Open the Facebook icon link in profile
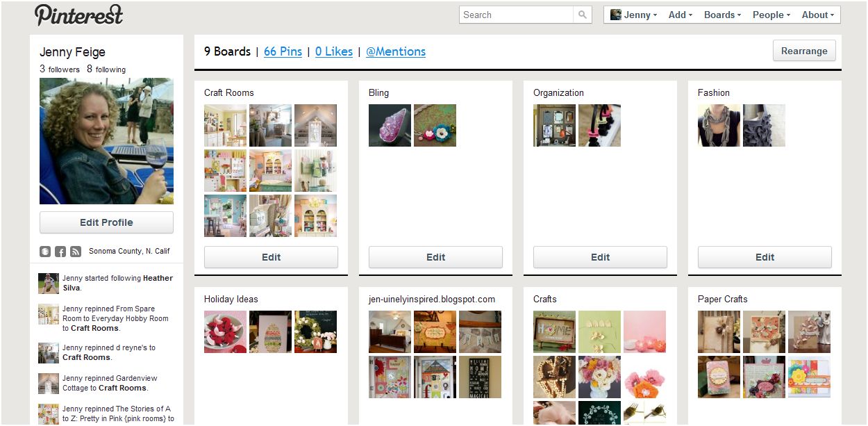 pos(60,252)
